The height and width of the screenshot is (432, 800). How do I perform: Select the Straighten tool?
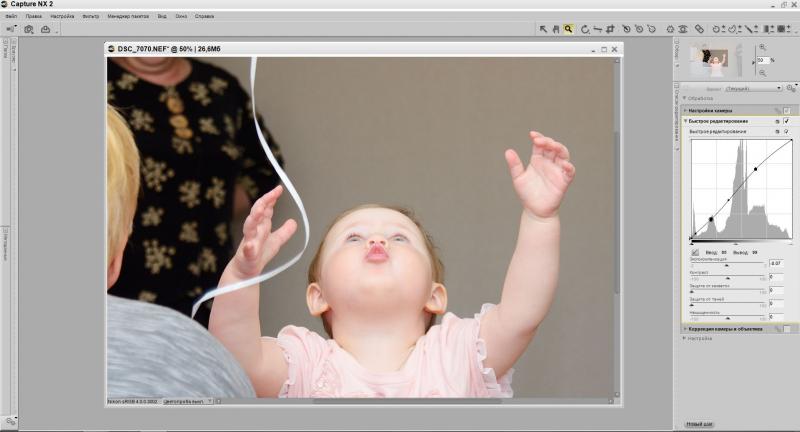pos(597,30)
